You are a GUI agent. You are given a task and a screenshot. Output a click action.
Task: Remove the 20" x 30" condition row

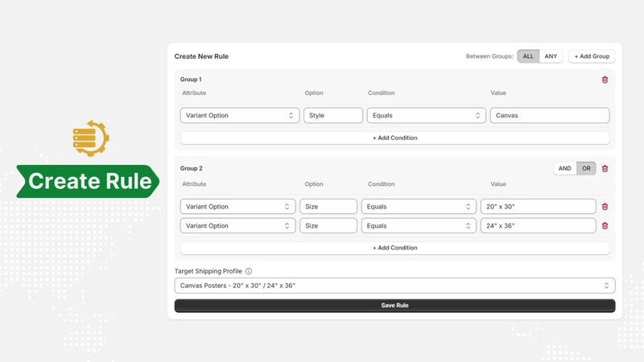(605, 207)
